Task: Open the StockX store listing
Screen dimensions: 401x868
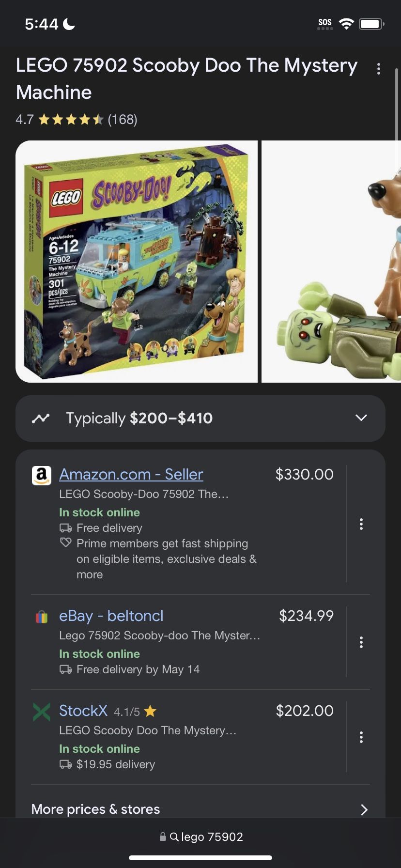Action: coord(83,711)
